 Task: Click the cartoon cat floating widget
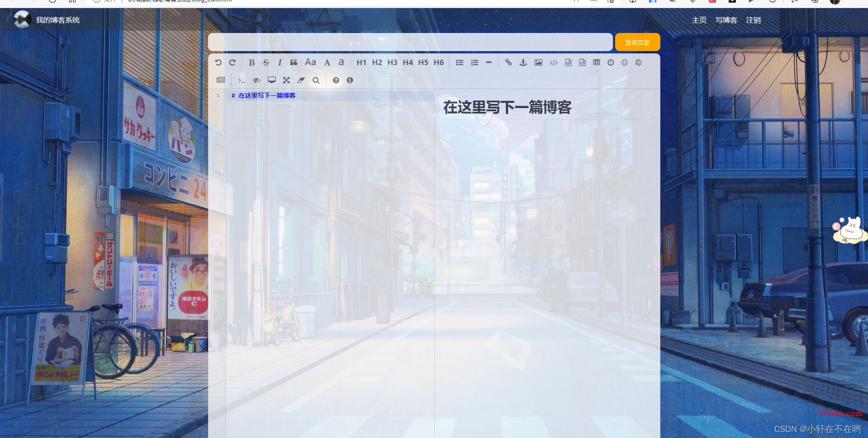[850, 230]
